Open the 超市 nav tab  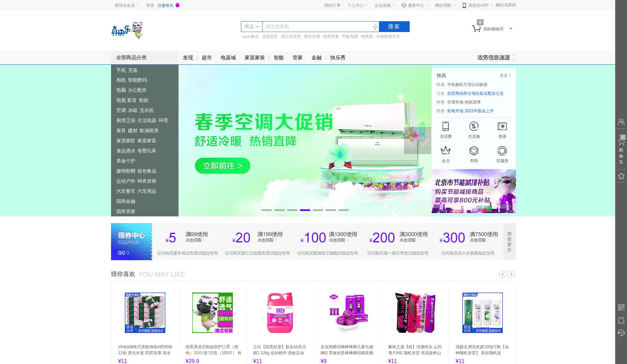point(207,58)
